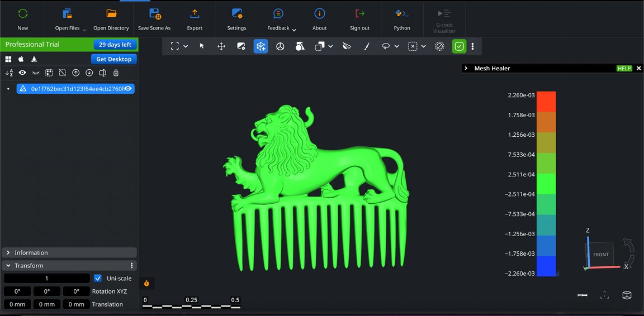The width and height of the screenshot is (644, 316).
Task: Click the closed-eye hide icon in toolbar
Action: [36, 73]
